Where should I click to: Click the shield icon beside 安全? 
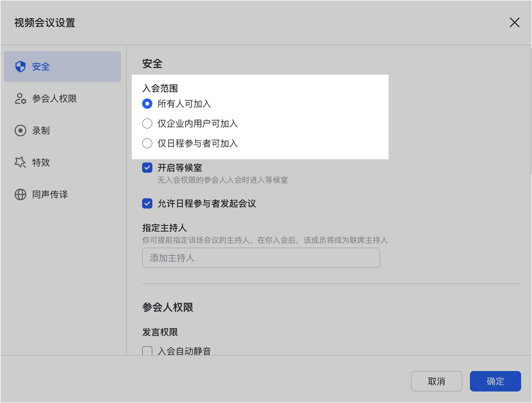click(x=20, y=66)
